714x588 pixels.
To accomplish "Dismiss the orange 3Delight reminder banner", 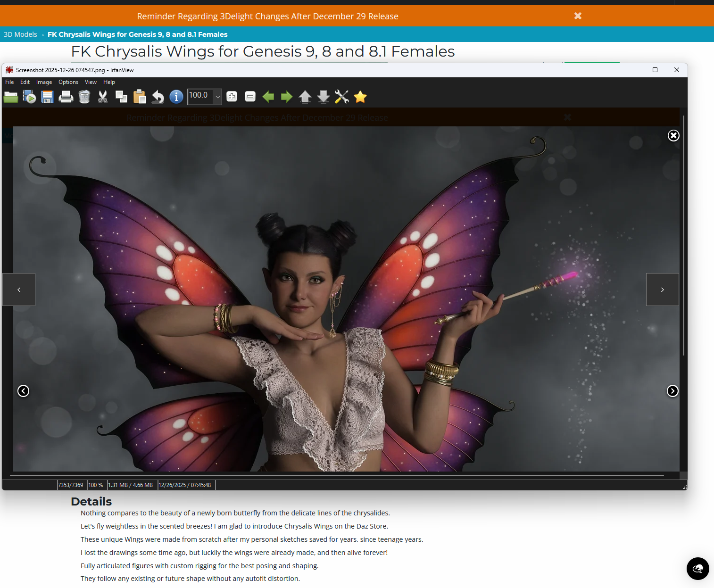I will (578, 16).
